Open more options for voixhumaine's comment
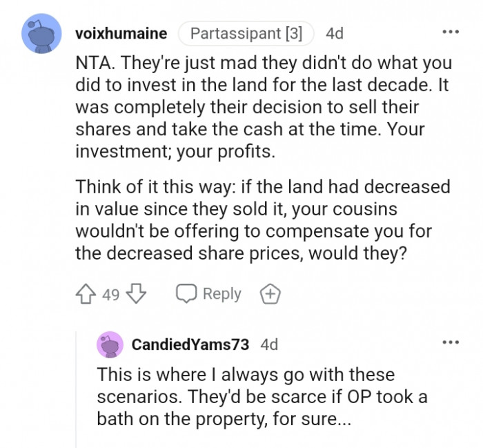 tap(450, 32)
